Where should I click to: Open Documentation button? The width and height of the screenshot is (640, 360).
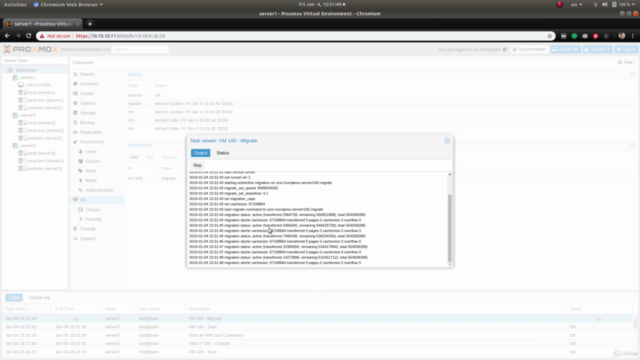coord(530,49)
